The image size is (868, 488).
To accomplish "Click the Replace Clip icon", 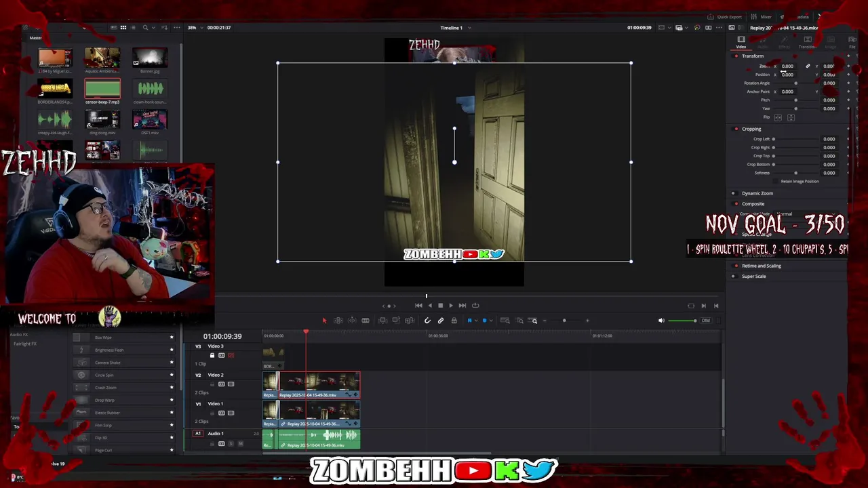I will (410, 321).
